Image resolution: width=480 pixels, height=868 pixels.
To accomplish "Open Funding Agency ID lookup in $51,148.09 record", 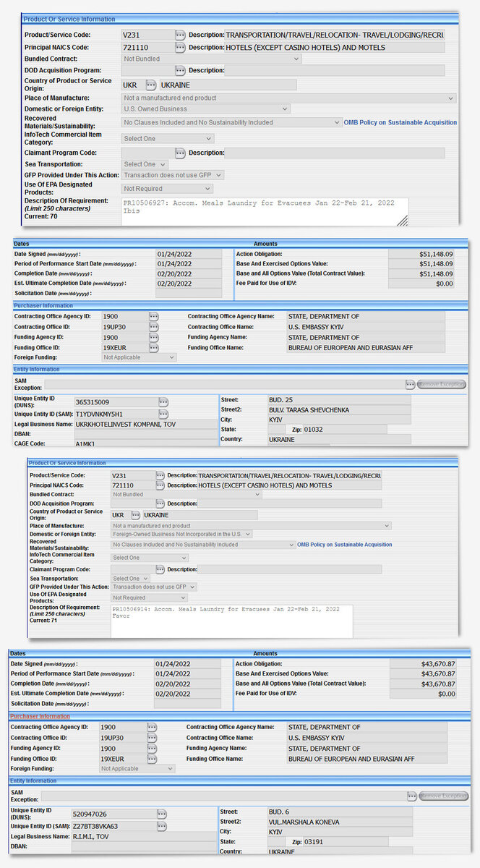I will coord(154,338).
